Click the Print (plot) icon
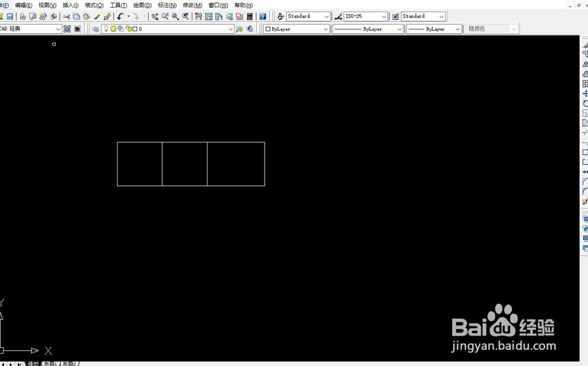The image size is (588, 366). (22, 16)
